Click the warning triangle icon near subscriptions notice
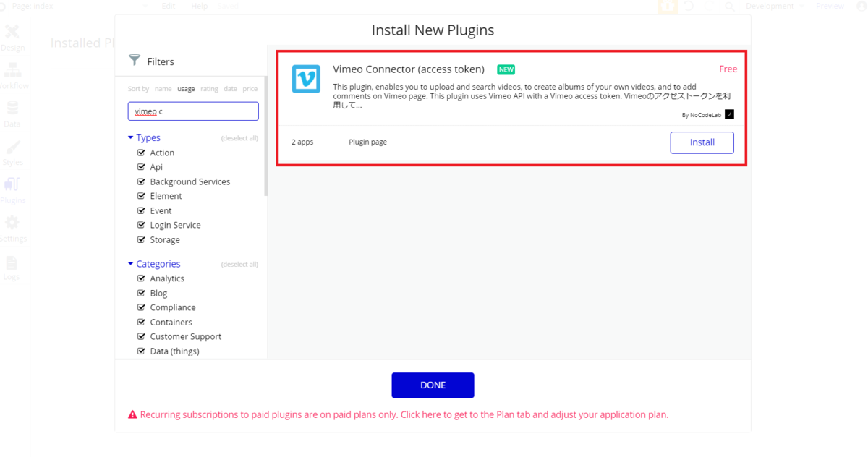The height and width of the screenshot is (457, 868). pos(132,415)
